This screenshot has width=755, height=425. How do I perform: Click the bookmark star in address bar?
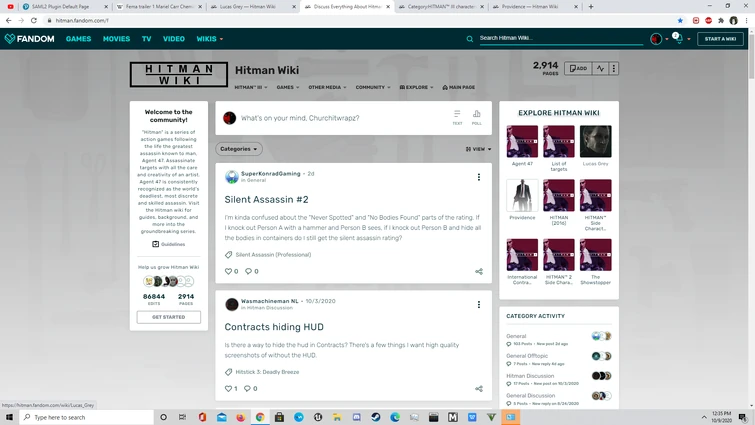pyautogui.click(x=680, y=20)
